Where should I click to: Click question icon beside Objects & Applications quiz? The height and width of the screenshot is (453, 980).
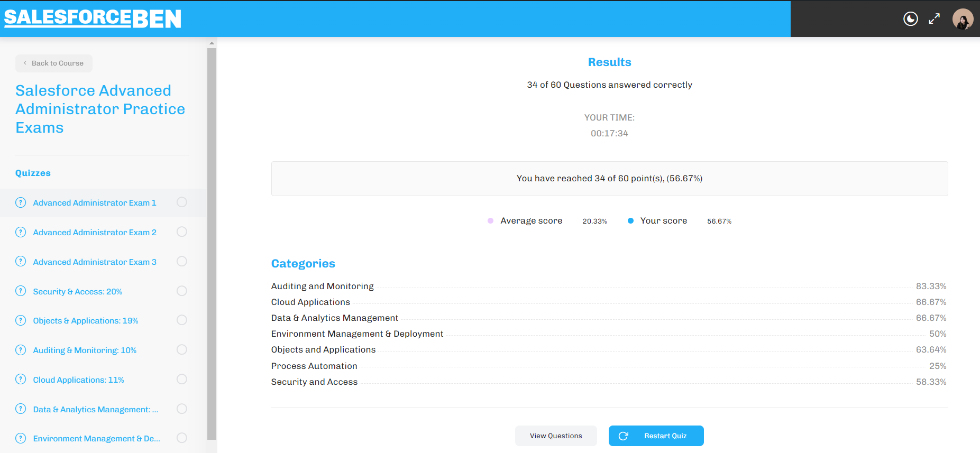21,320
